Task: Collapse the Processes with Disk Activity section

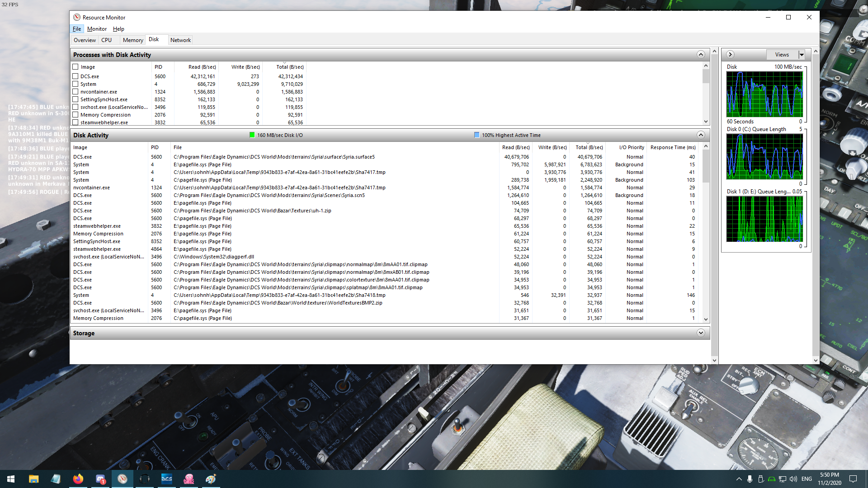Action: [701, 55]
